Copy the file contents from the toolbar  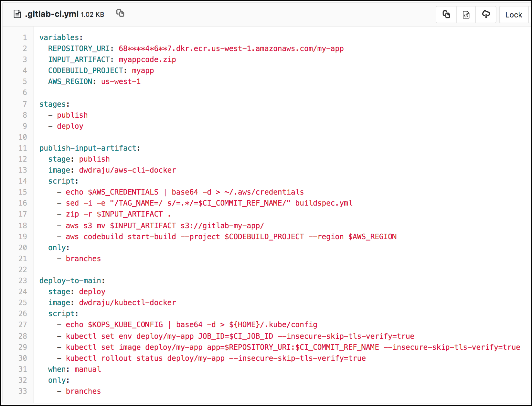click(446, 15)
